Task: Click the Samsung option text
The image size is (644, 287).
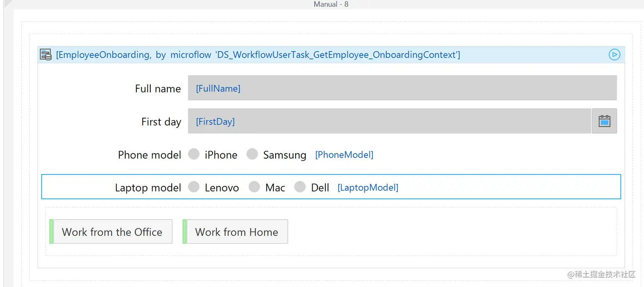Action: (x=285, y=155)
